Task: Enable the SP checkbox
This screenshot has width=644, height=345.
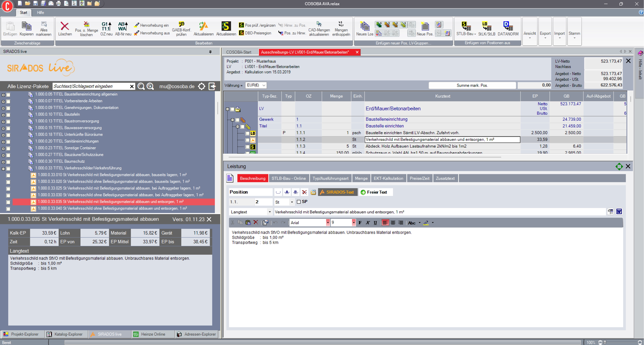Action: 299,202
